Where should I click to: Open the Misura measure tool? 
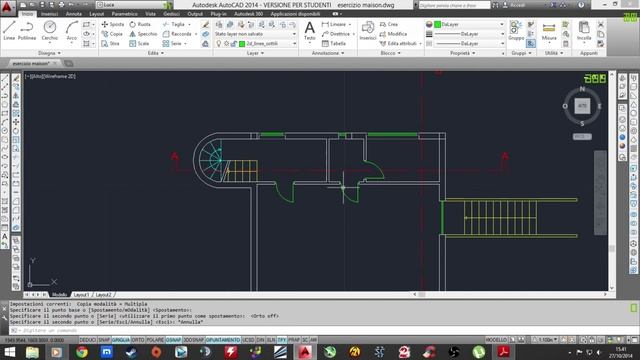[549, 31]
